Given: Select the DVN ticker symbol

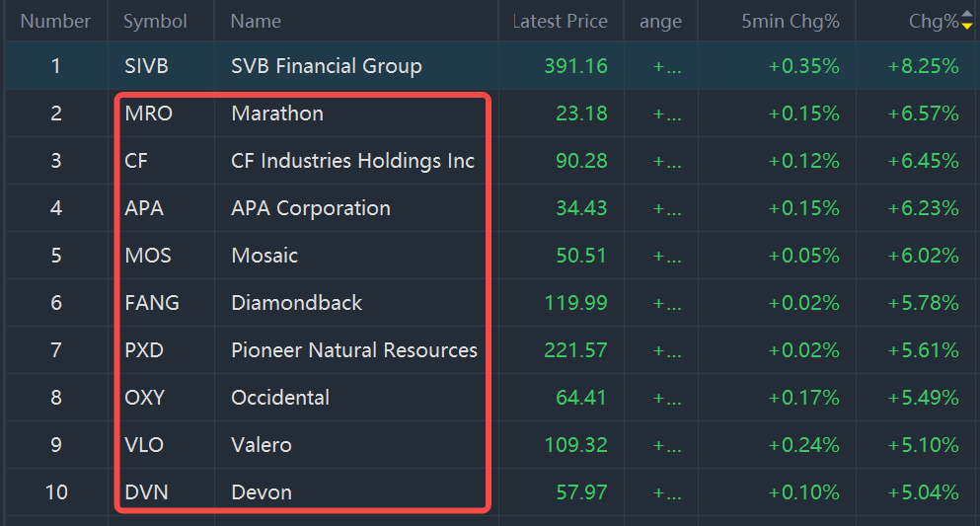Looking at the screenshot, I should pyautogui.click(x=146, y=492).
